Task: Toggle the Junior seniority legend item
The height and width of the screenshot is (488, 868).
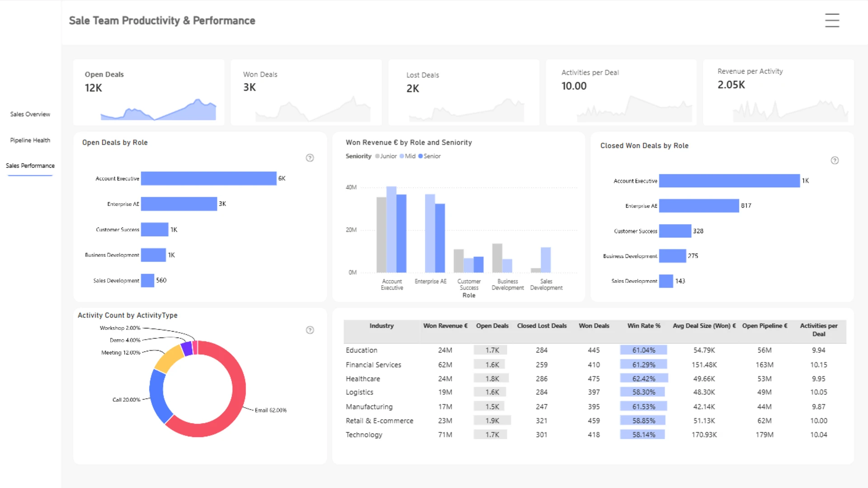Action: point(386,156)
